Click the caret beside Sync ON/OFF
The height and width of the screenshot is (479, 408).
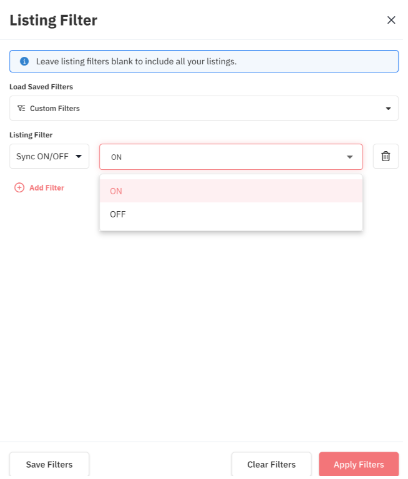79,158
